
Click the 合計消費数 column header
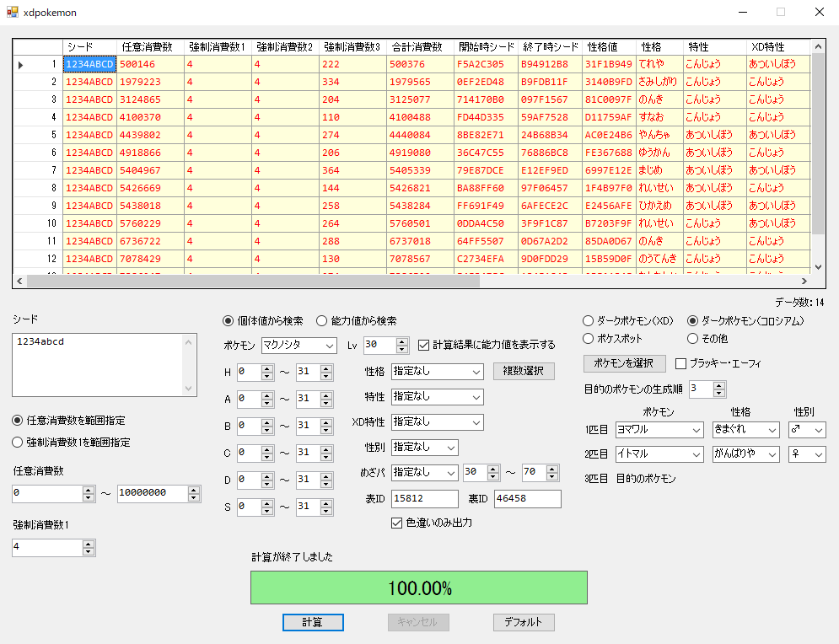(420, 47)
